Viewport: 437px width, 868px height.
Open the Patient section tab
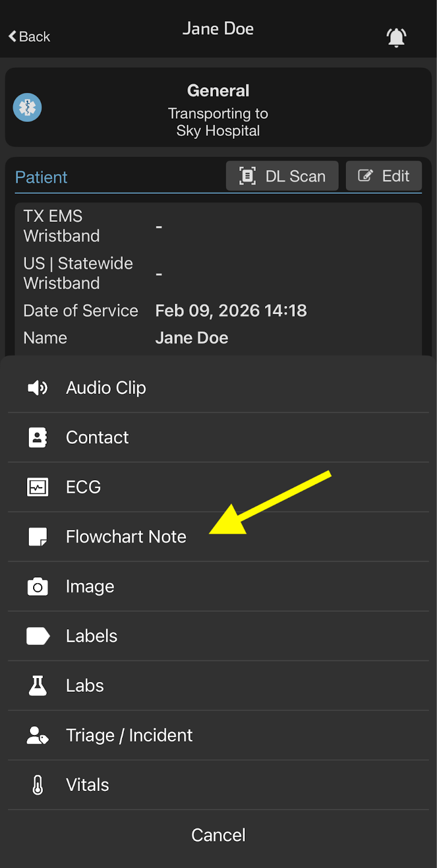click(41, 177)
